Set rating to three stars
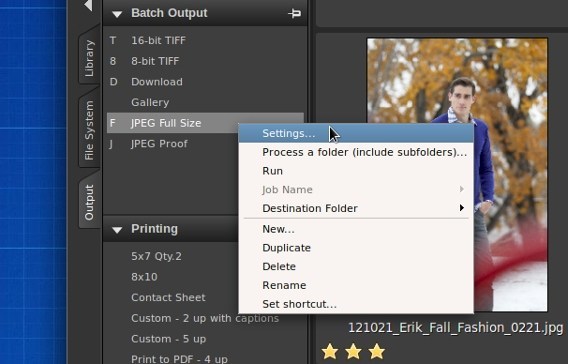Viewport: 568px width, 364px height. 377,351
